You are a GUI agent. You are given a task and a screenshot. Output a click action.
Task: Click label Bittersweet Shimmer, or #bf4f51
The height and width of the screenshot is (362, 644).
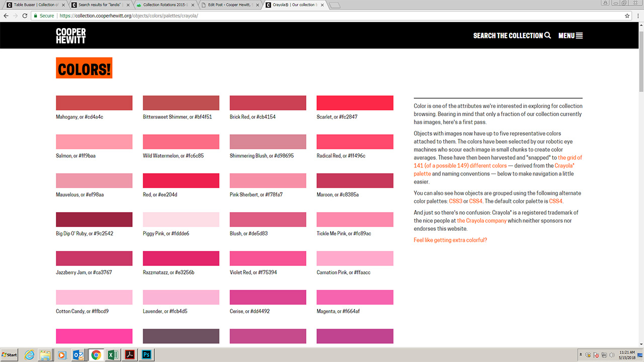[178, 117]
